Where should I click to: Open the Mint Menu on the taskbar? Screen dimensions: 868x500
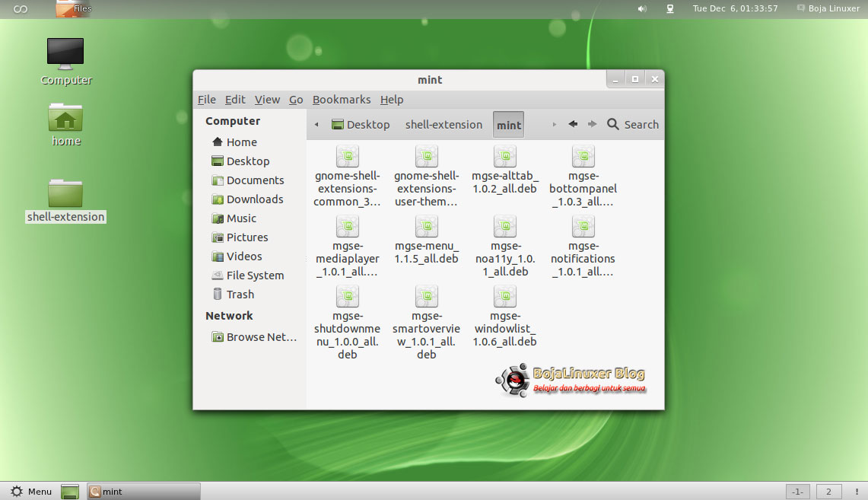(30, 492)
